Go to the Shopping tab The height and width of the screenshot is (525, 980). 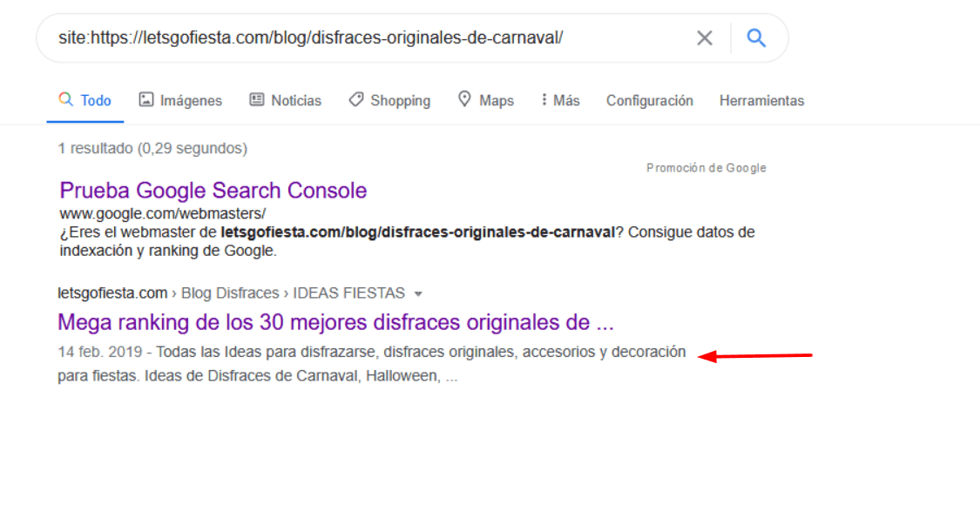[390, 101]
